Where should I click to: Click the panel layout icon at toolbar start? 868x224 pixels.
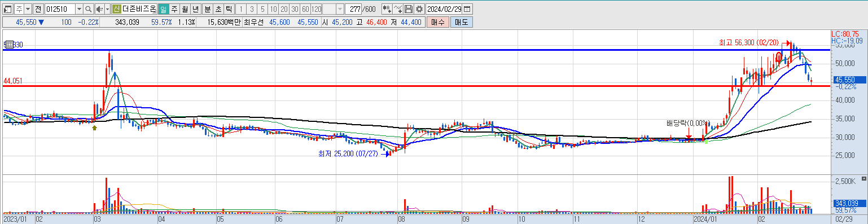tap(8, 9)
